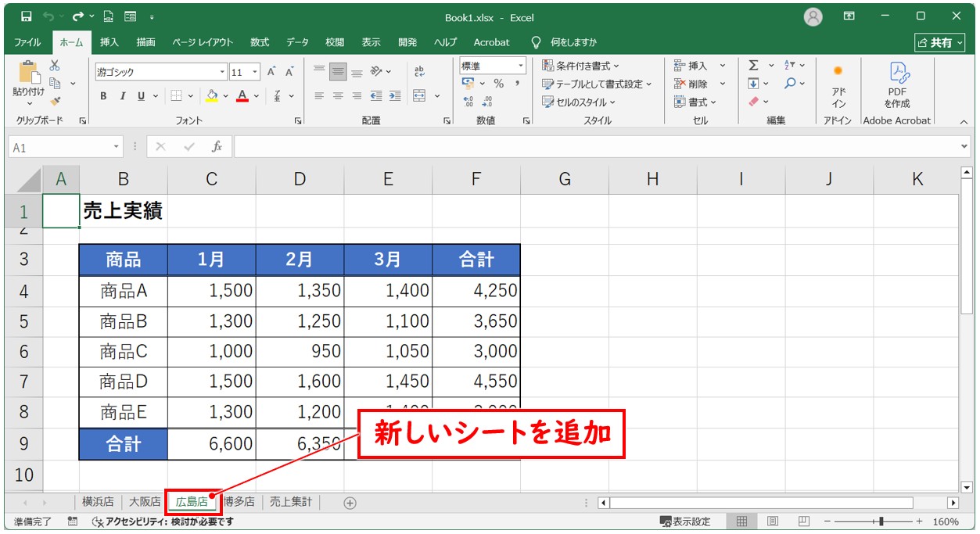Open the font name dropdown
Screen dimensions: 980x534
point(222,73)
